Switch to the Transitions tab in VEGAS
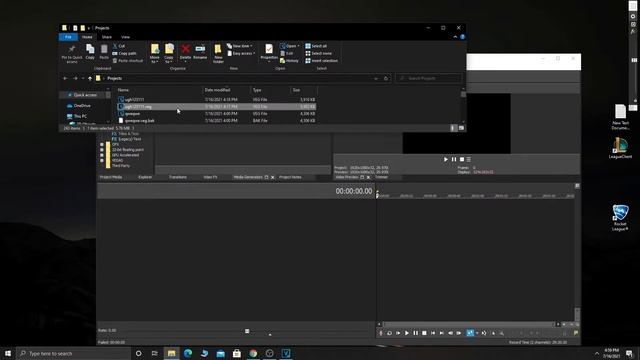This screenshot has height=360, width=640. (x=178, y=177)
